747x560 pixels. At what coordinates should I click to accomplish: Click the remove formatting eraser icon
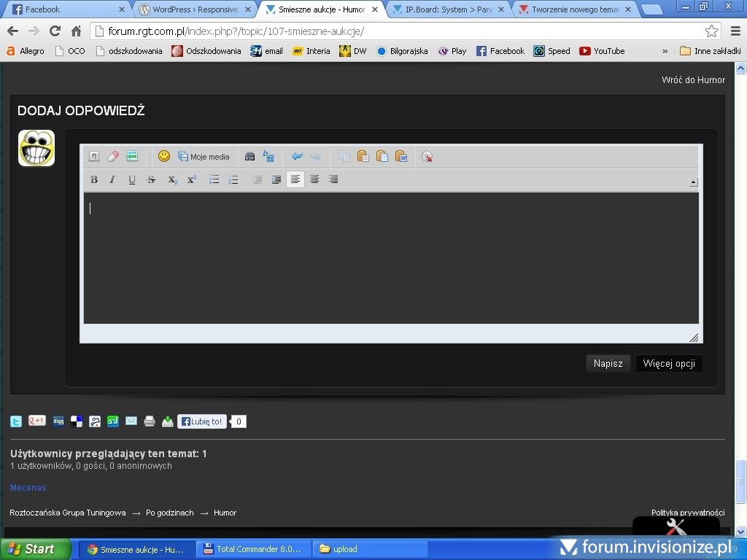click(113, 156)
